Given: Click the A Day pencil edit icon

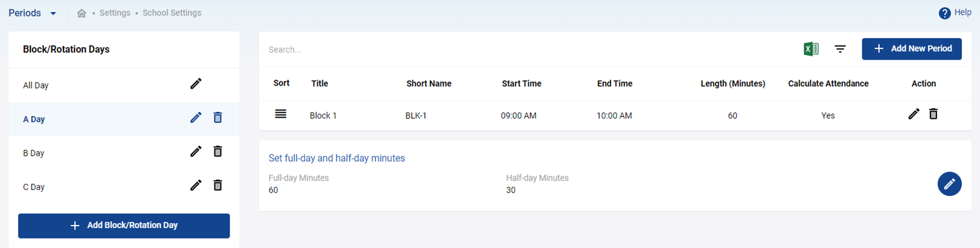Looking at the screenshot, I should (196, 118).
